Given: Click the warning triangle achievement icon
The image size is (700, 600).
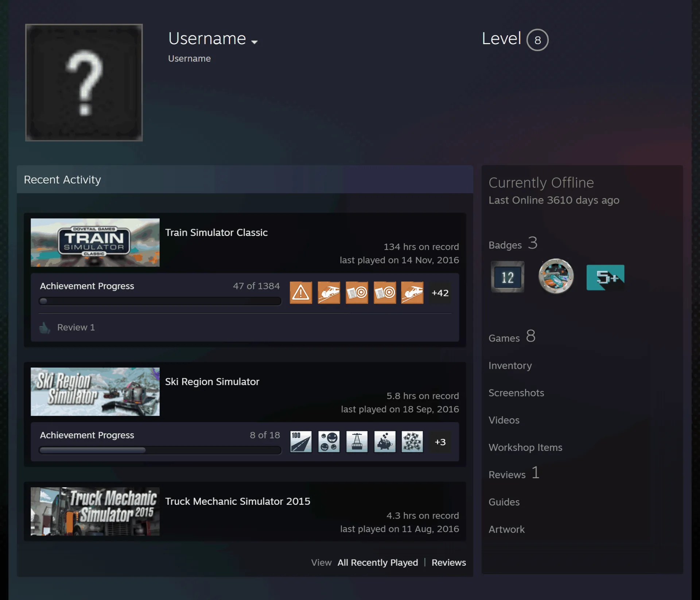Looking at the screenshot, I should 301,293.
